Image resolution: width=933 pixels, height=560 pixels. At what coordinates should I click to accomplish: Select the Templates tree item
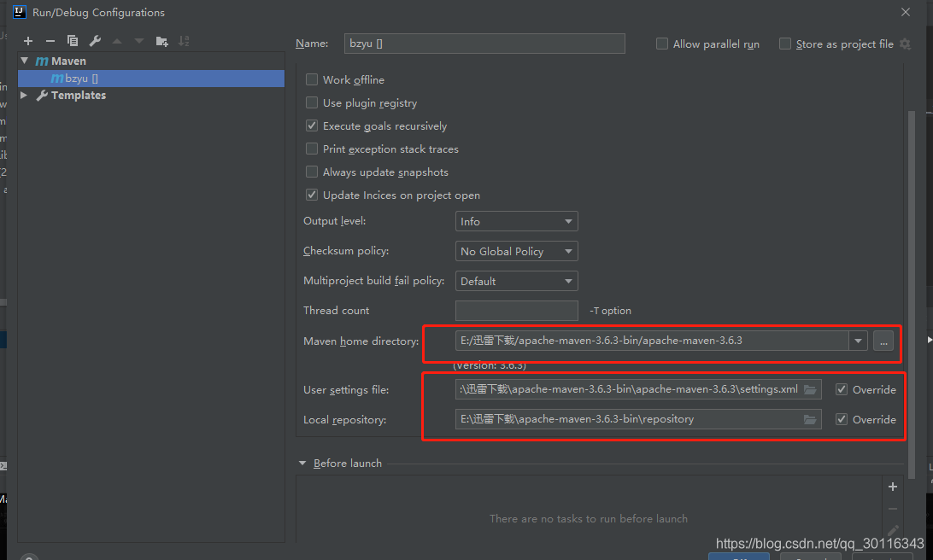coord(78,95)
